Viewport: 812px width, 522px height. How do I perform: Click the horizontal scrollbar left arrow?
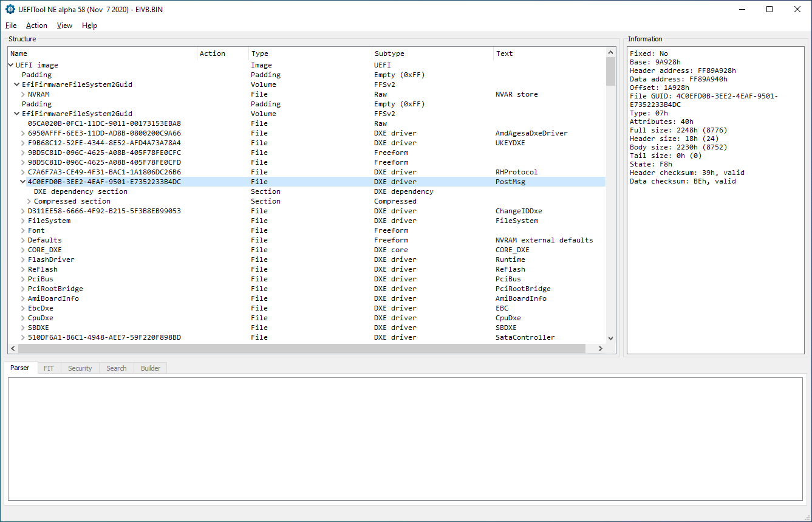[x=13, y=349]
